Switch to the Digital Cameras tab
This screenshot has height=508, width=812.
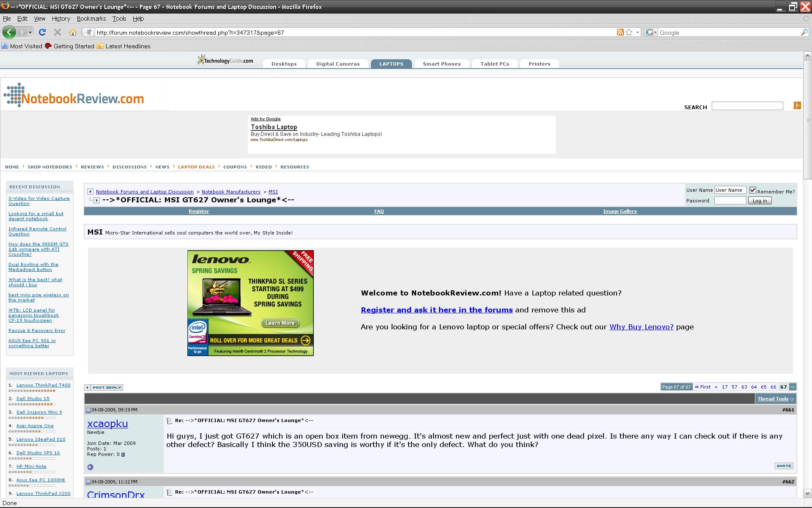point(338,64)
